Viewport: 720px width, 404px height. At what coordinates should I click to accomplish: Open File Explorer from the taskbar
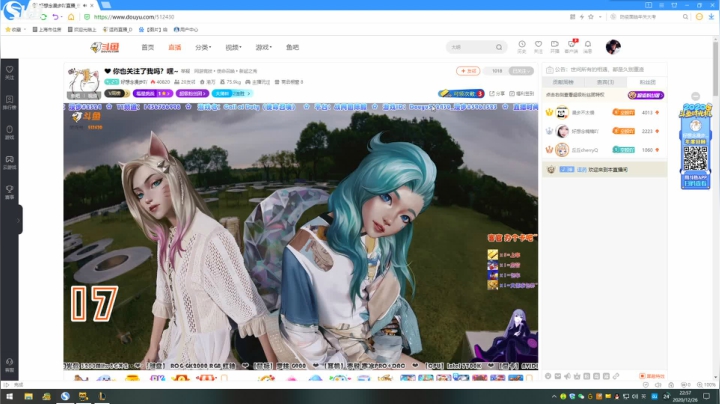pos(28,396)
